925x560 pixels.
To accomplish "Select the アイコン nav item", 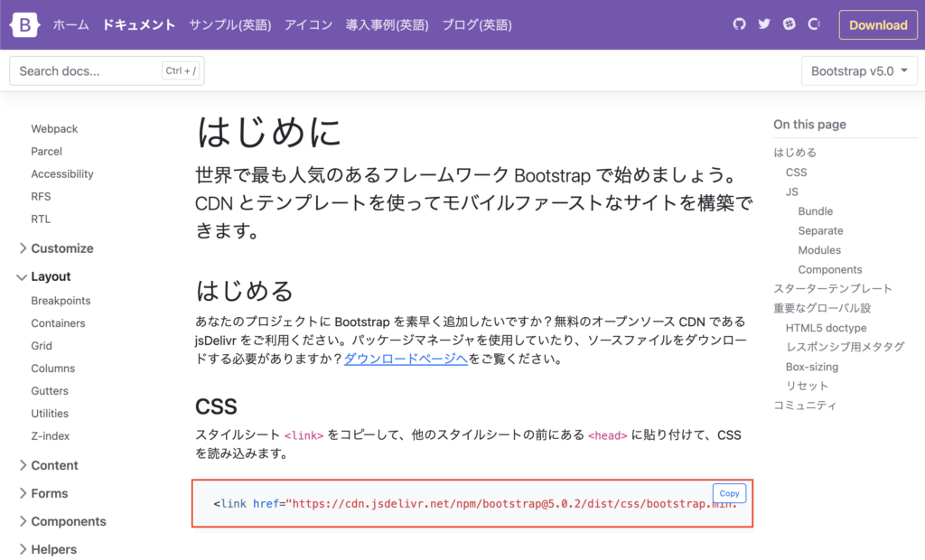I will 308,24.
